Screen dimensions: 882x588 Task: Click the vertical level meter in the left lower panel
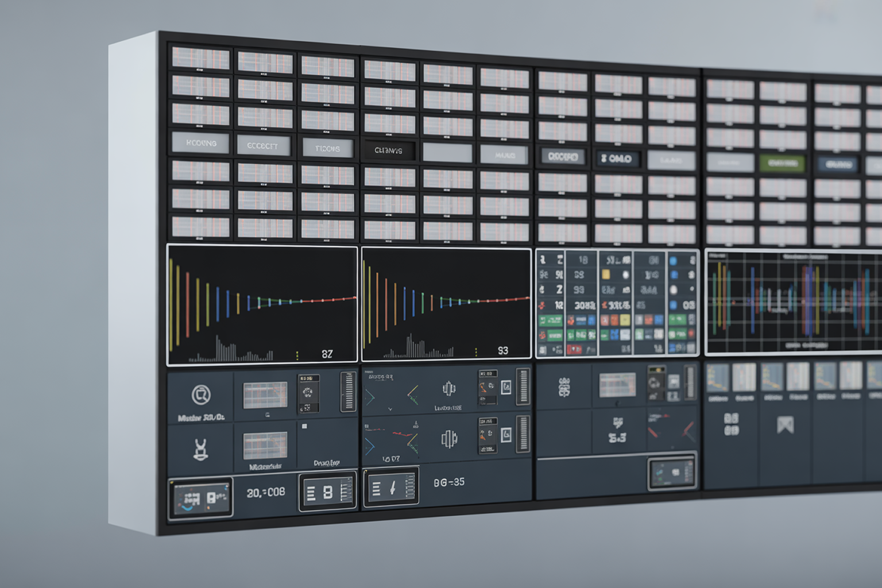tap(348, 392)
